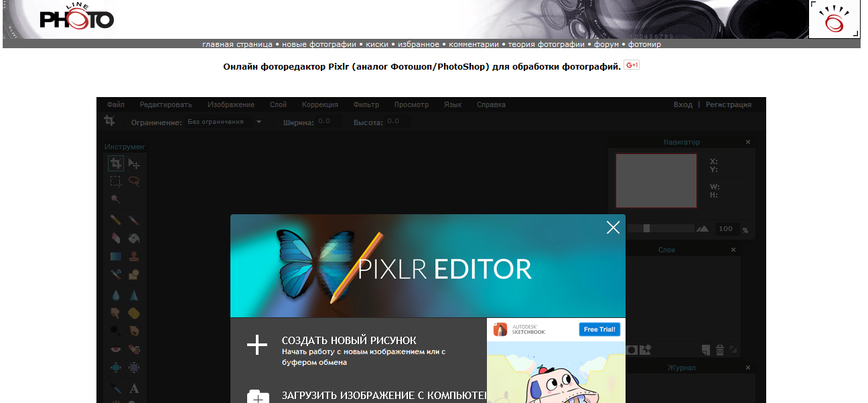Select the rectangular Marquee tool
Image resolution: width=868 pixels, height=403 pixels.
pos(116,181)
